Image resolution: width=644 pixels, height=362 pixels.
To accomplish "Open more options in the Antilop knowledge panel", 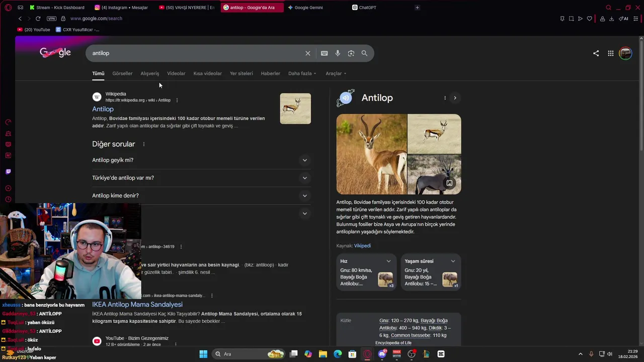I will (445, 98).
